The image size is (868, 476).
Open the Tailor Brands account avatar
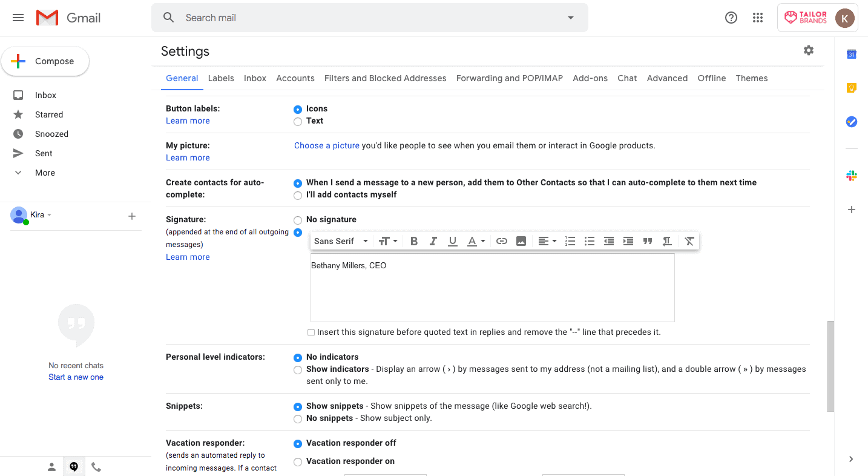click(x=845, y=18)
